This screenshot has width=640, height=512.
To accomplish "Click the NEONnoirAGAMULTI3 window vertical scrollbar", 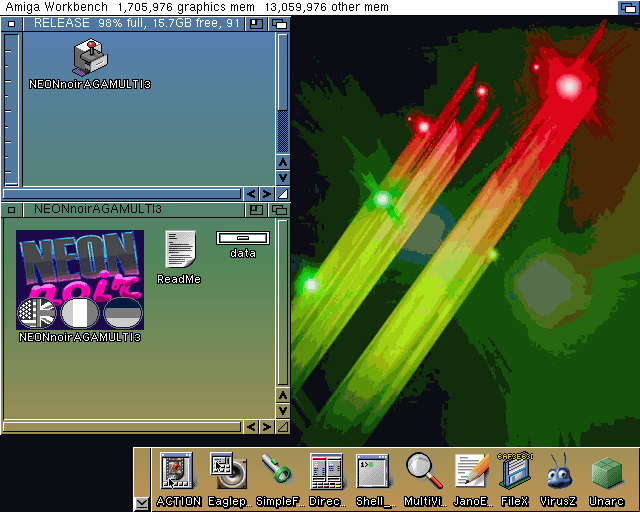I will [283, 303].
